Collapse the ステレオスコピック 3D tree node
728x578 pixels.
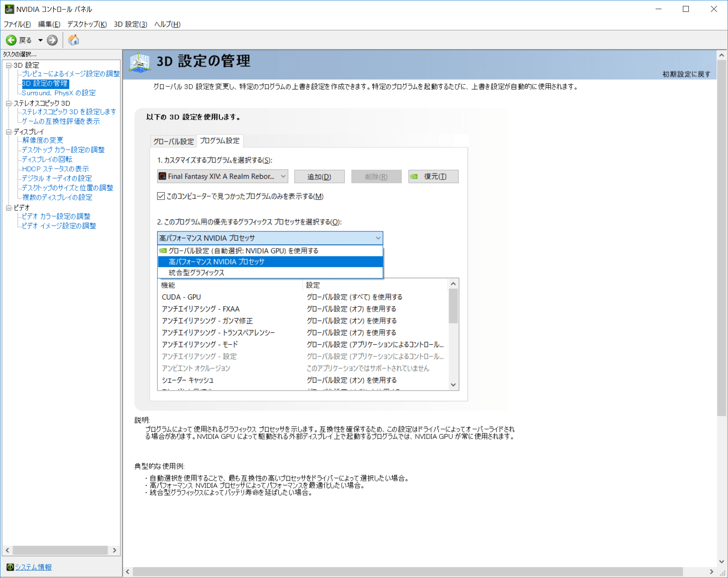click(9, 103)
